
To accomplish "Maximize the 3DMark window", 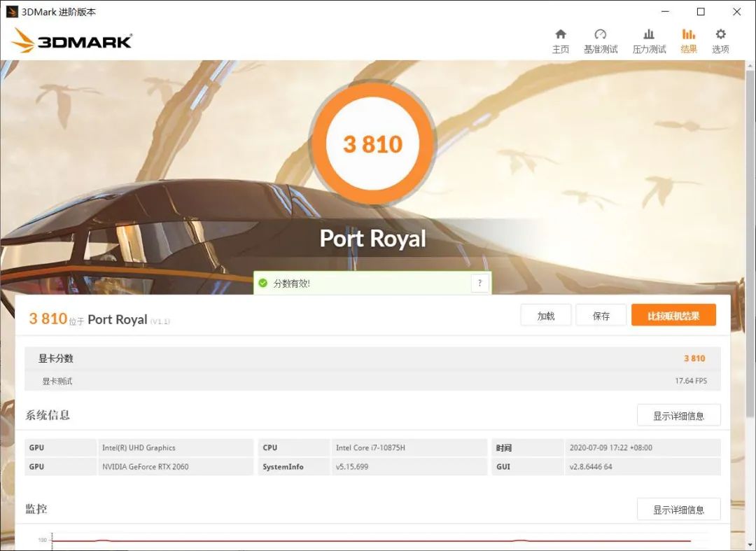I will coord(701,12).
